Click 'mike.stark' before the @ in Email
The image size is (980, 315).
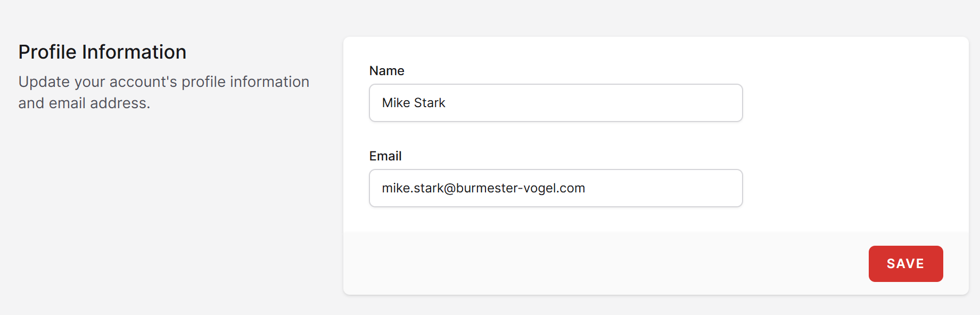412,188
